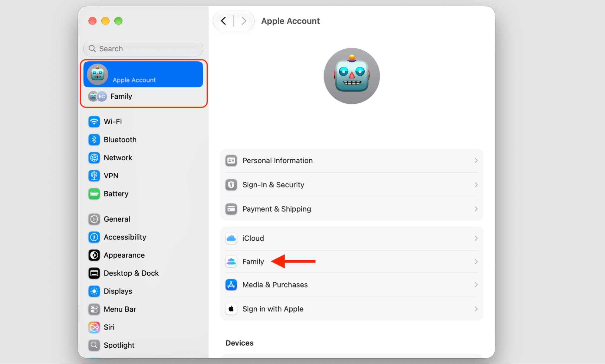Select the Accessibility icon
Screen dimensions: 605x364
point(94,237)
